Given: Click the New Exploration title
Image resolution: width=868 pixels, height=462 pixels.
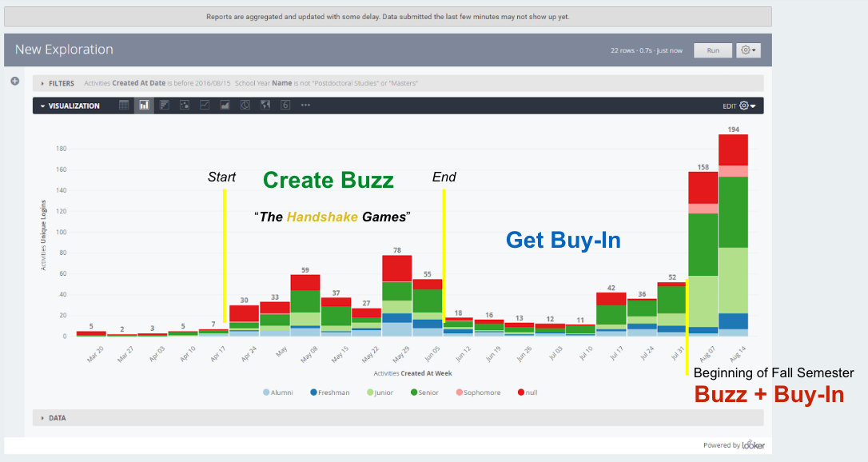Looking at the screenshot, I should [x=64, y=50].
